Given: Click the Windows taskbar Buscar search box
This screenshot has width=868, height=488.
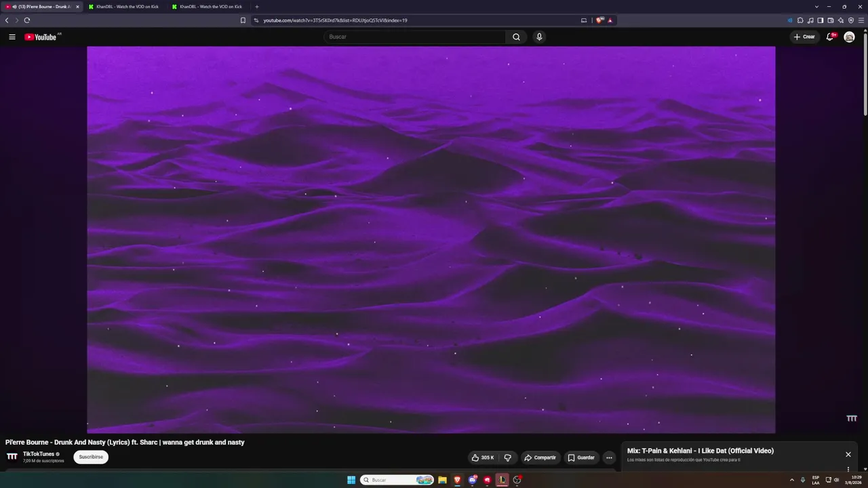Looking at the screenshot, I should pos(397,480).
